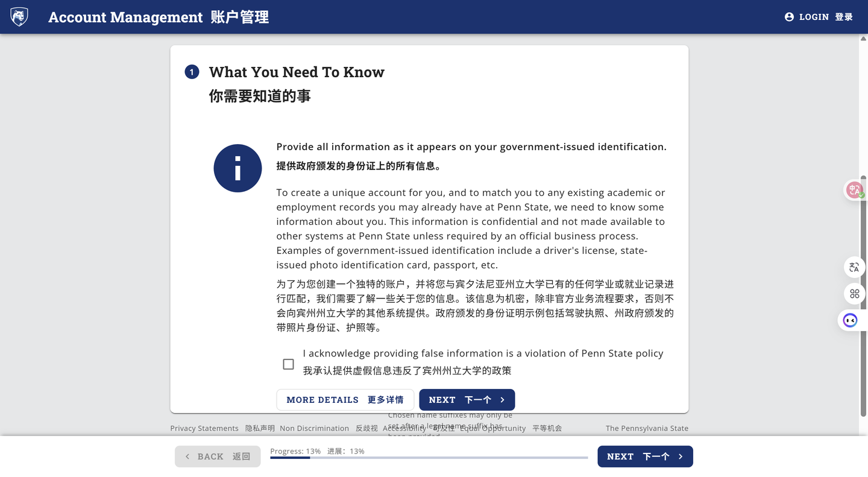
Task: Click 'The Pennsylvania State' footer text
Action: [x=647, y=428]
